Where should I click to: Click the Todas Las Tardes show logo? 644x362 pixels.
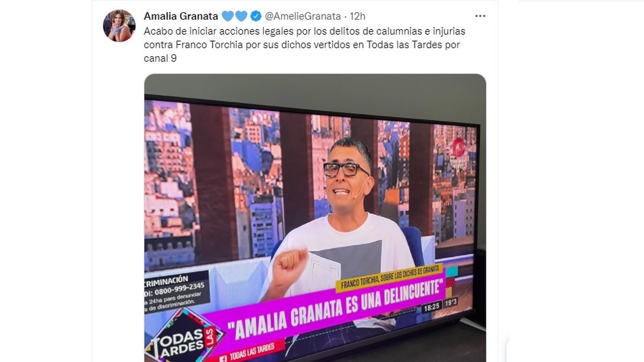[x=184, y=335]
